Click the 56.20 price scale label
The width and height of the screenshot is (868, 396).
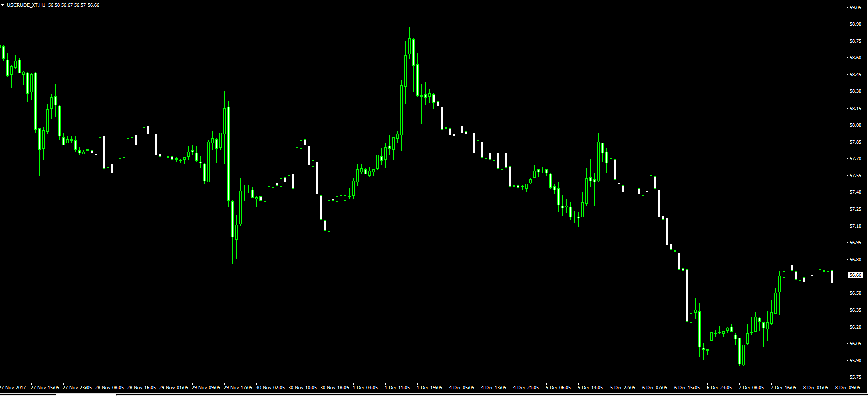(x=855, y=327)
